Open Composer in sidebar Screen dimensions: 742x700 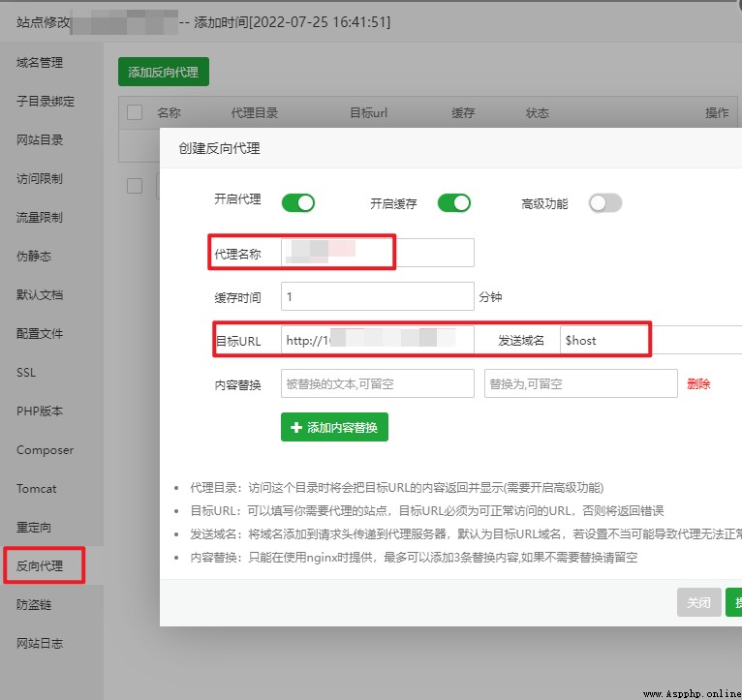(45, 450)
